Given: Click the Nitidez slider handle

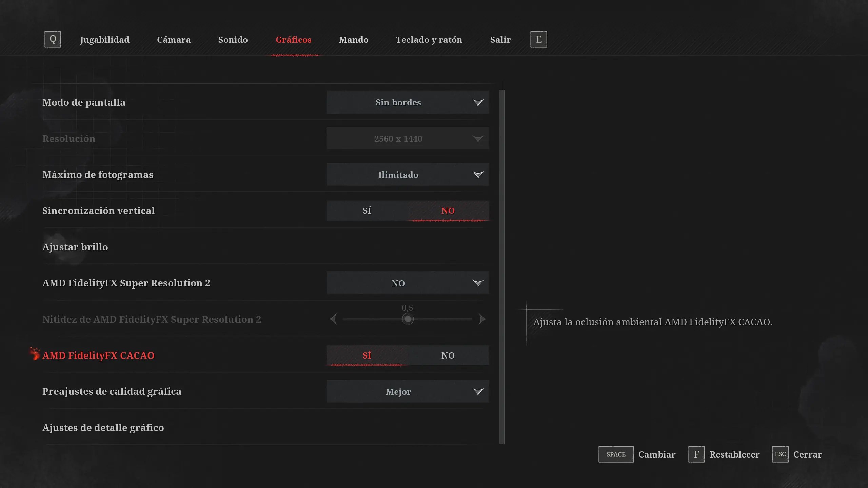Looking at the screenshot, I should tap(408, 319).
